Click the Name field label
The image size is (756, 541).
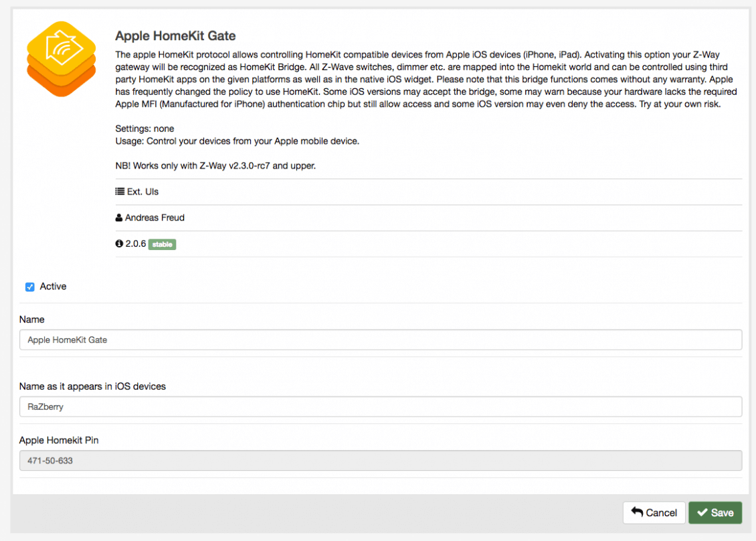point(32,320)
